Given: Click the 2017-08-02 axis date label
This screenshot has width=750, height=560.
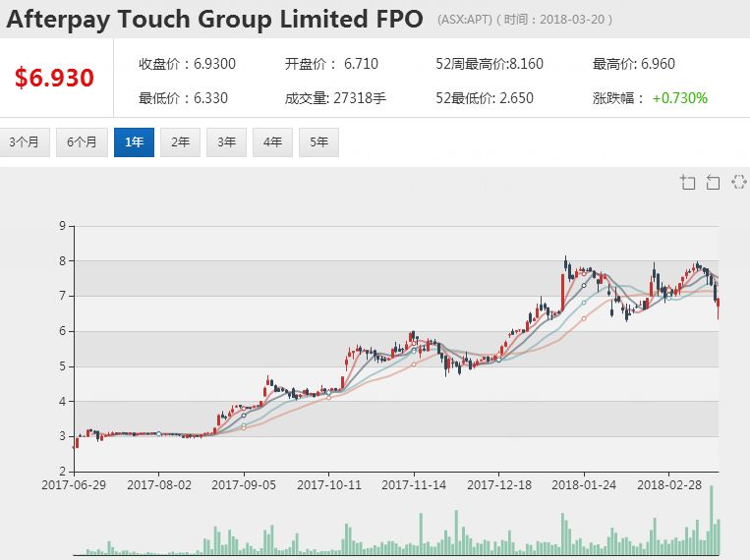Looking at the screenshot, I should pyautogui.click(x=159, y=485).
